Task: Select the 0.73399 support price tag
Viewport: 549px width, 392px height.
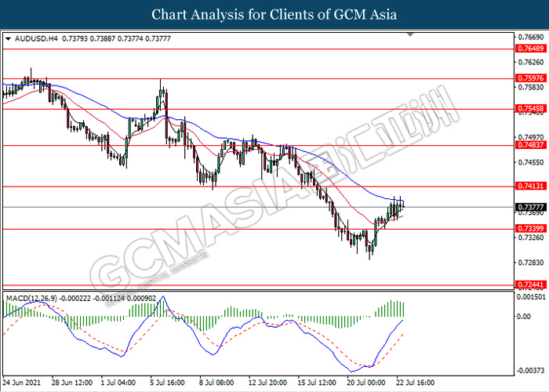Action: [530, 229]
